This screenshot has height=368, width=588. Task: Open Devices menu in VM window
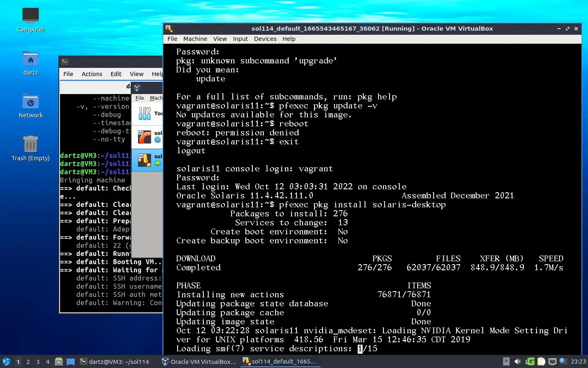coord(265,39)
